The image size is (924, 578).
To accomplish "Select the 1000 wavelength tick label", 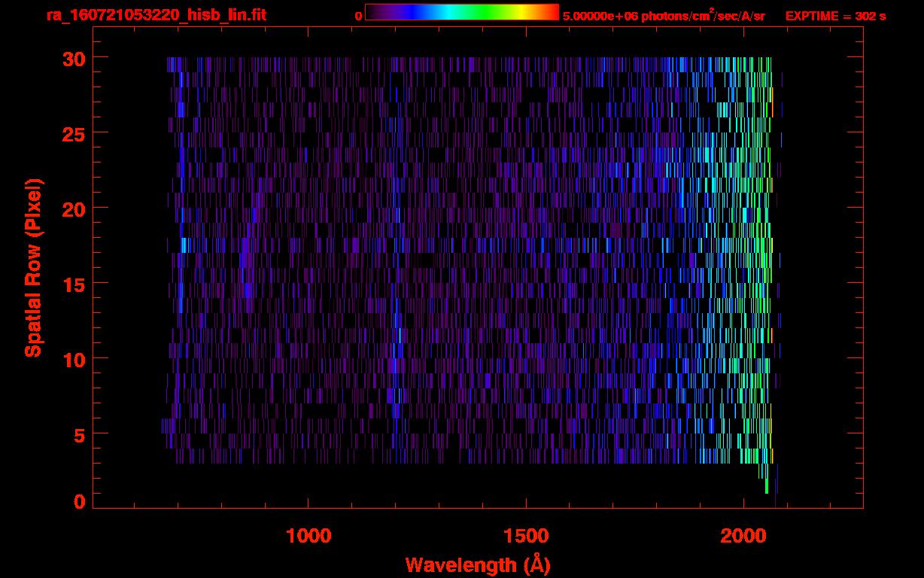I will pyautogui.click(x=309, y=535).
